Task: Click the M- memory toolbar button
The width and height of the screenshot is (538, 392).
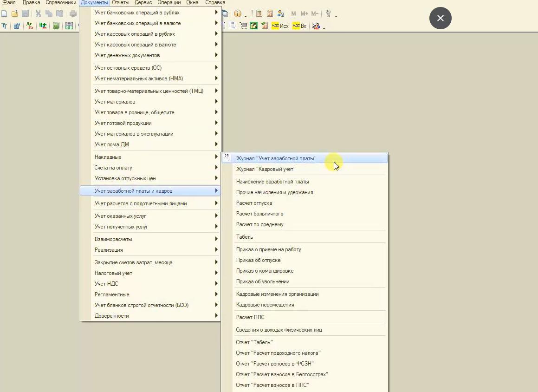Action: coord(315,14)
